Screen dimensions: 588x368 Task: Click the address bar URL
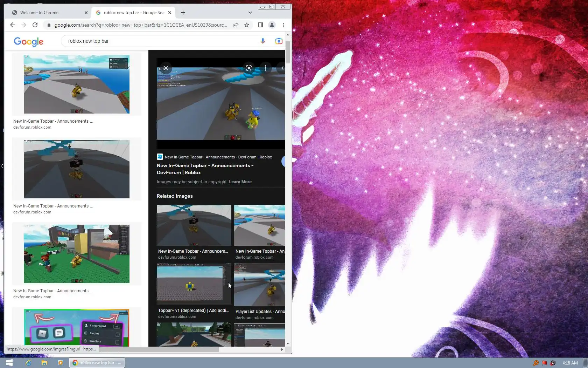141,25
